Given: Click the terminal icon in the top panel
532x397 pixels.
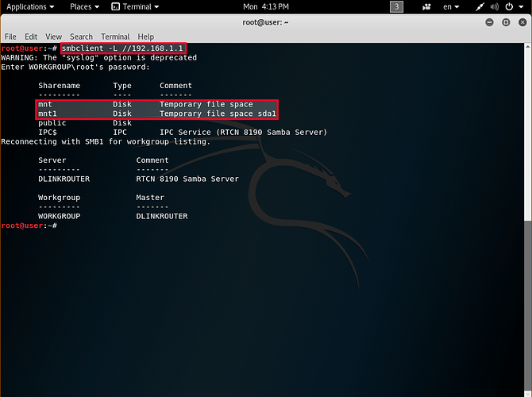Looking at the screenshot, I should click(116, 6).
